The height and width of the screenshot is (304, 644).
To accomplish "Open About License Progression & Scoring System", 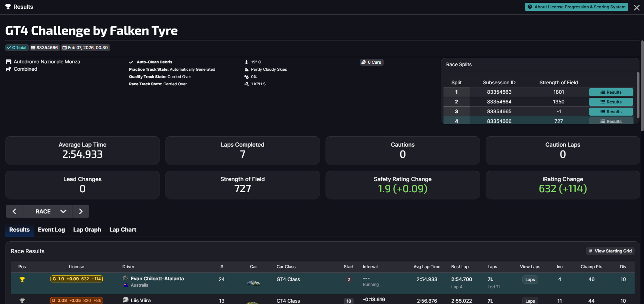I will point(576,7).
